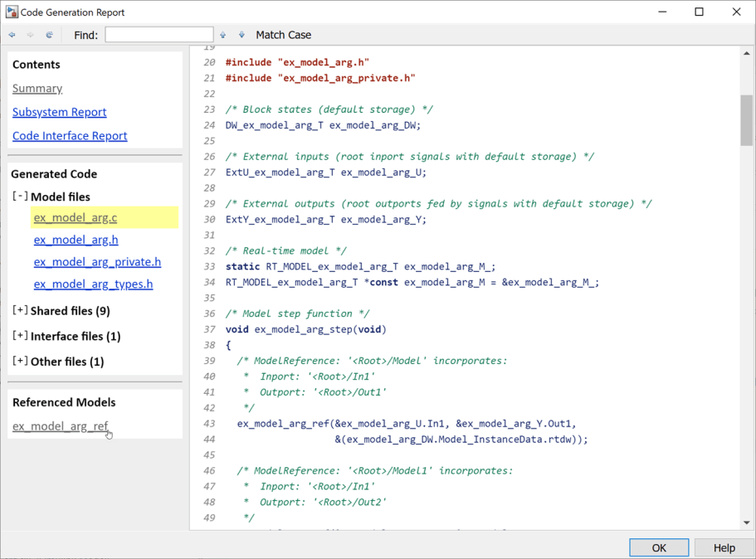
Task: Find previous match with up arrow
Action: tap(223, 35)
